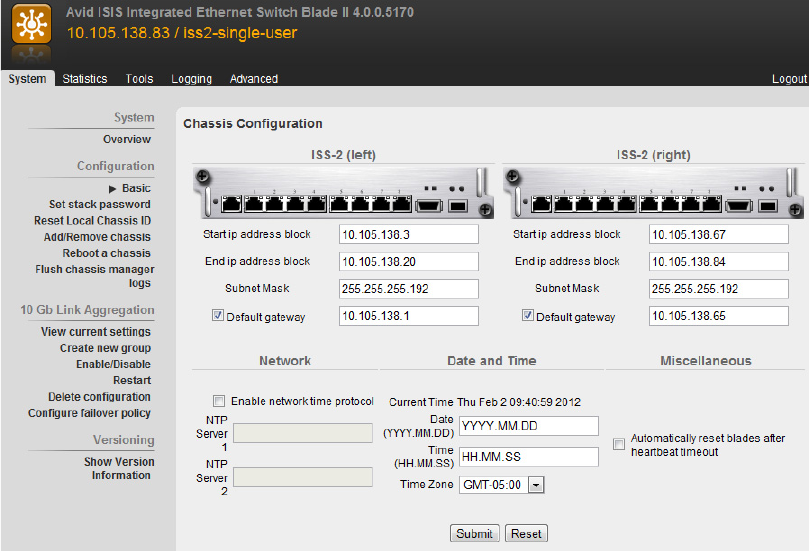The image size is (809, 551).
Task: Toggle right ISS-2 Default gateway checkbox
Action: click(527, 315)
